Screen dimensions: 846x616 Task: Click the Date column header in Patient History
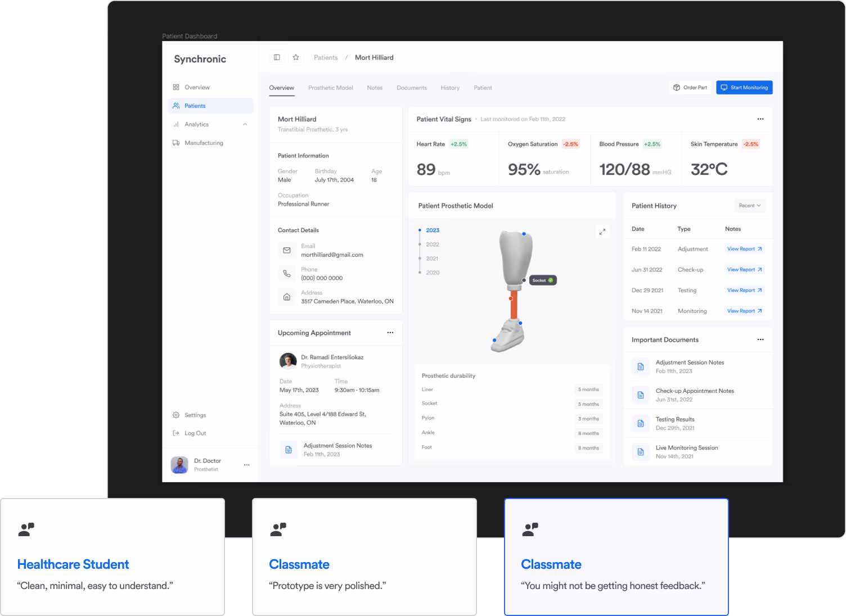pos(638,229)
